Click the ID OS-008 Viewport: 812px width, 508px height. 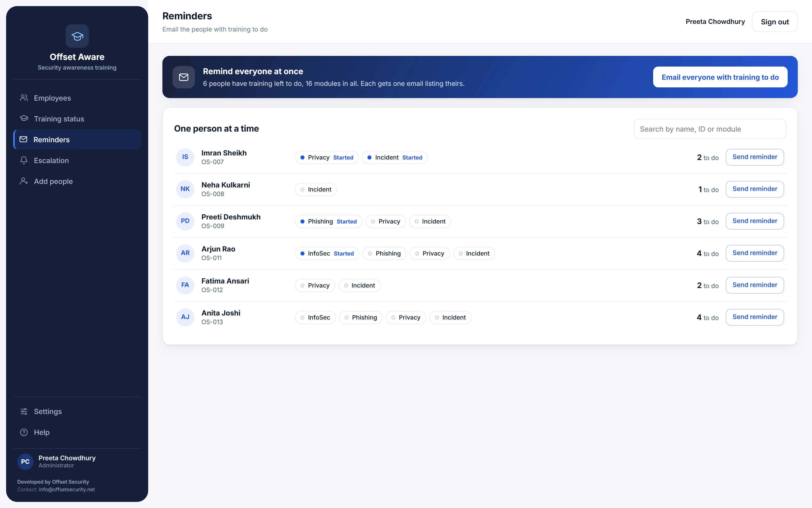coord(213,194)
